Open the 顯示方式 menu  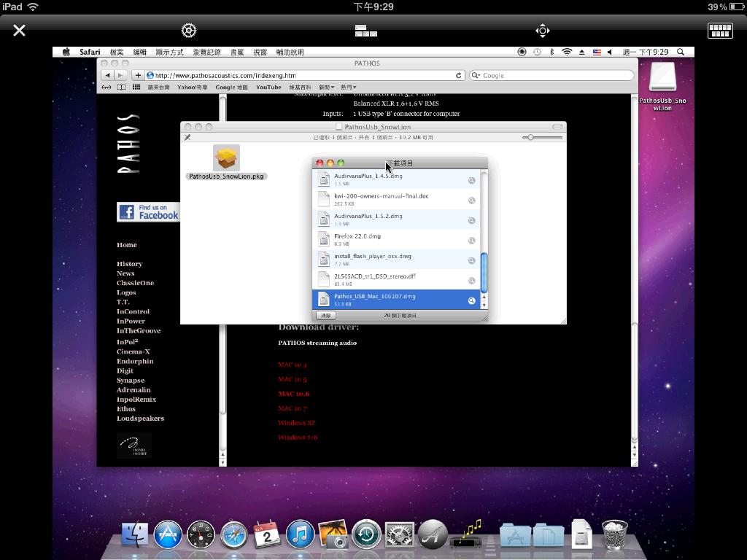coord(169,52)
